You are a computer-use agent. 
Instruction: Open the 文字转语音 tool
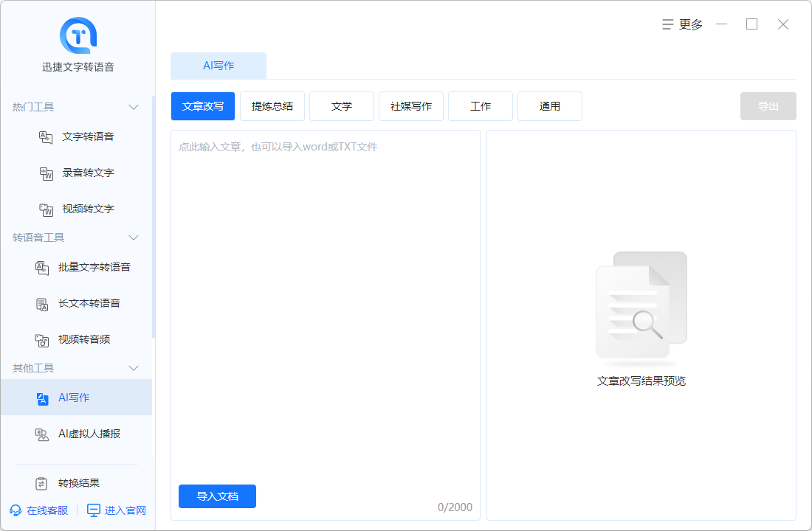click(76, 137)
